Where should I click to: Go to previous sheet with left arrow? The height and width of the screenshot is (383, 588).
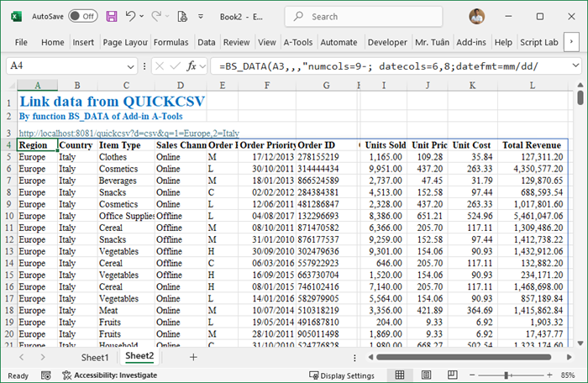click(22, 357)
